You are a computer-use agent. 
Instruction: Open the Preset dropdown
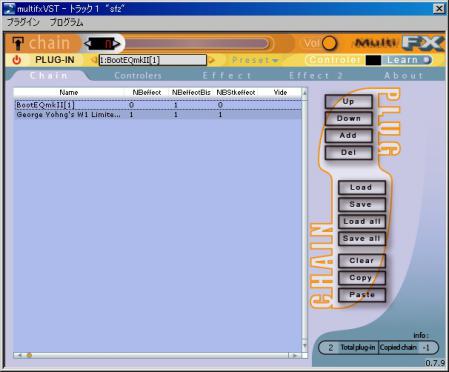(255, 60)
